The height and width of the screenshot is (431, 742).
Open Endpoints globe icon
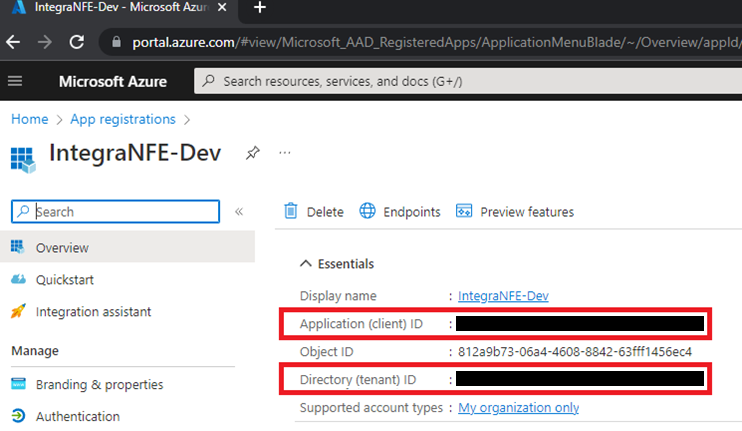pos(367,211)
